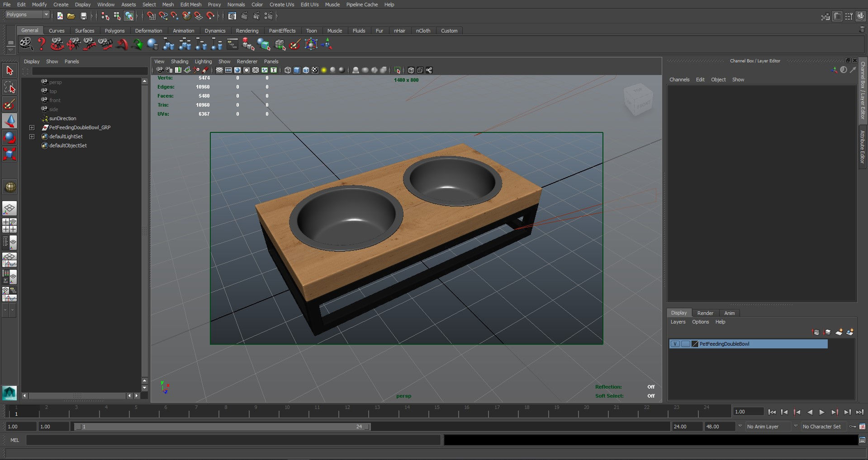The image size is (868, 460).
Task: Open the outliner-style window shelf icon
Action: [232, 44]
